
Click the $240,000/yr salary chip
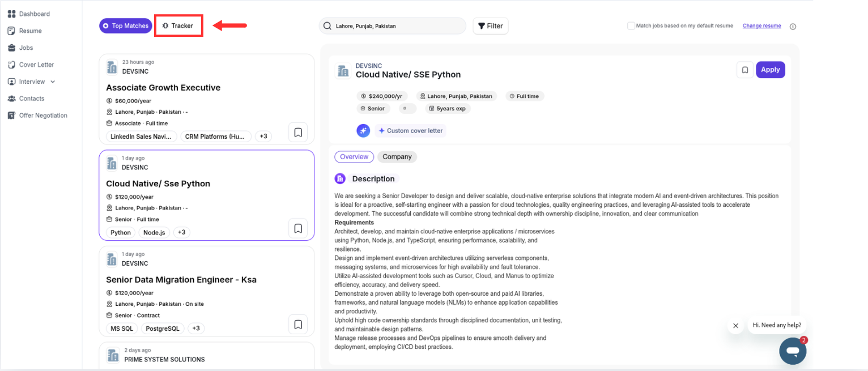pyautogui.click(x=382, y=96)
